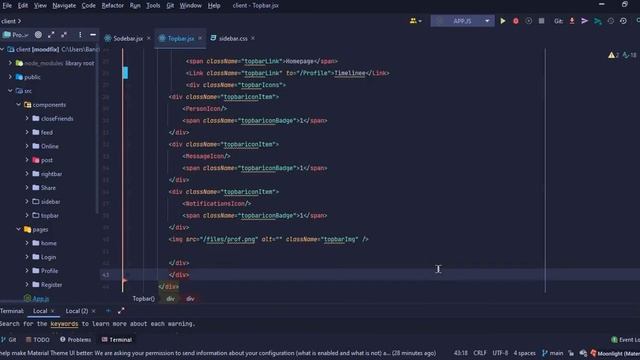640x360 pixels.
Task: Open the Problems tool window
Action: pos(76,340)
